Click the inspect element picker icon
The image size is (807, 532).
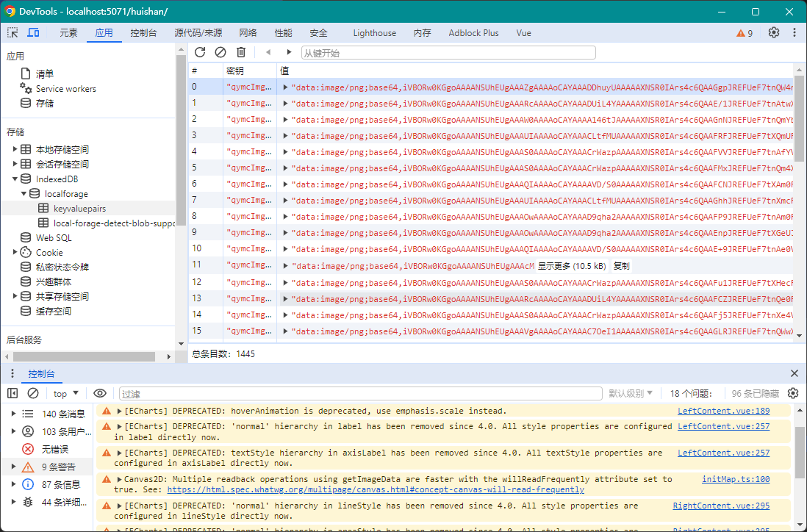[x=13, y=33]
